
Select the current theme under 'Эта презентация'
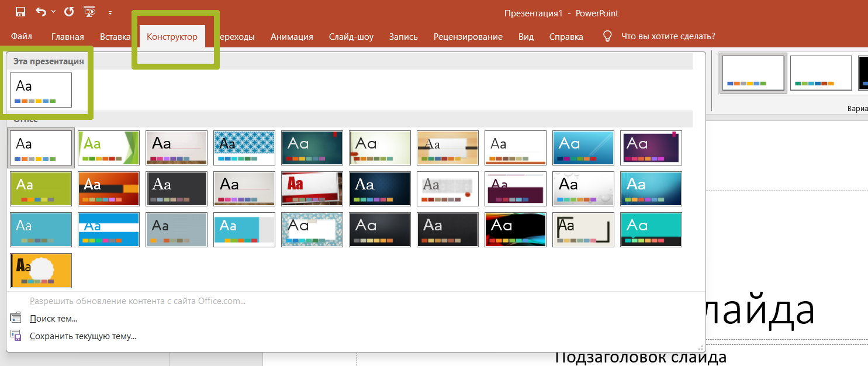(x=41, y=90)
